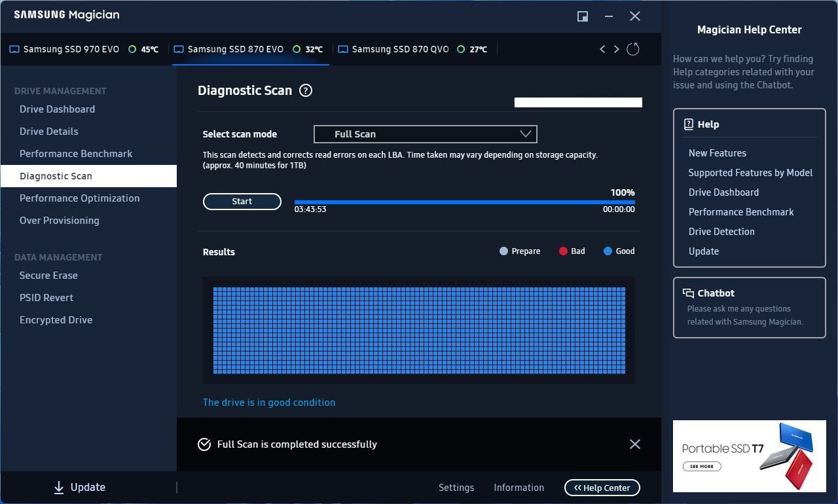Click the Samsung SSD 970 EVO drive icon
This screenshot has height=504, width=838.
pos(14,49)
